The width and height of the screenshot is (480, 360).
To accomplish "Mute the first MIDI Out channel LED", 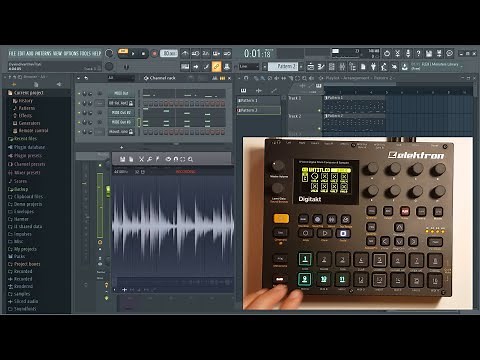I will point(79,94).
